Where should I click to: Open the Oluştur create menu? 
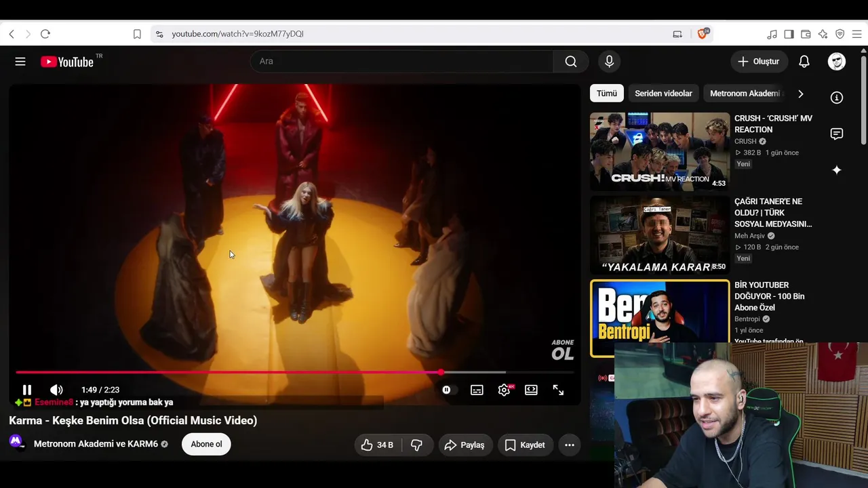click(759, 62)
